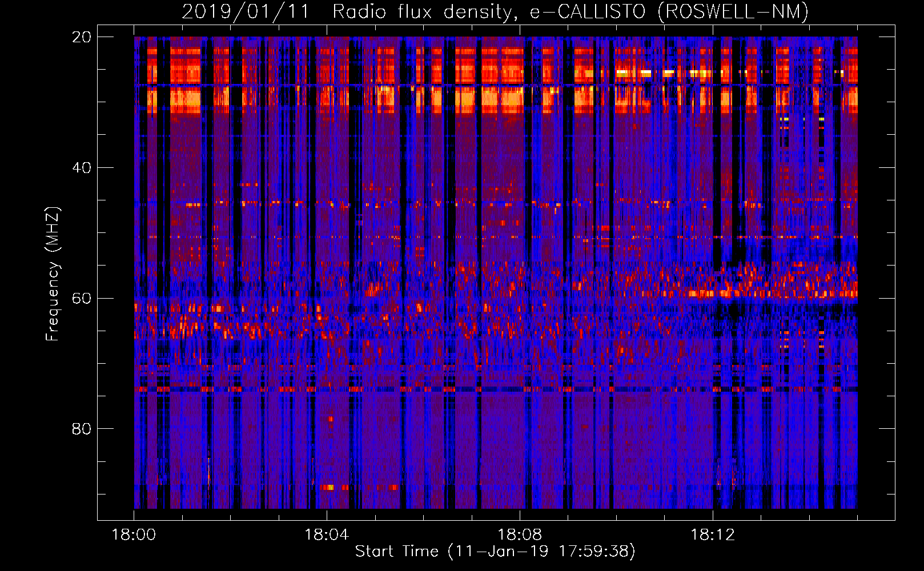924x571 pixels.
Task: Click the 80 frequency tick label
Action: (81, 429)
